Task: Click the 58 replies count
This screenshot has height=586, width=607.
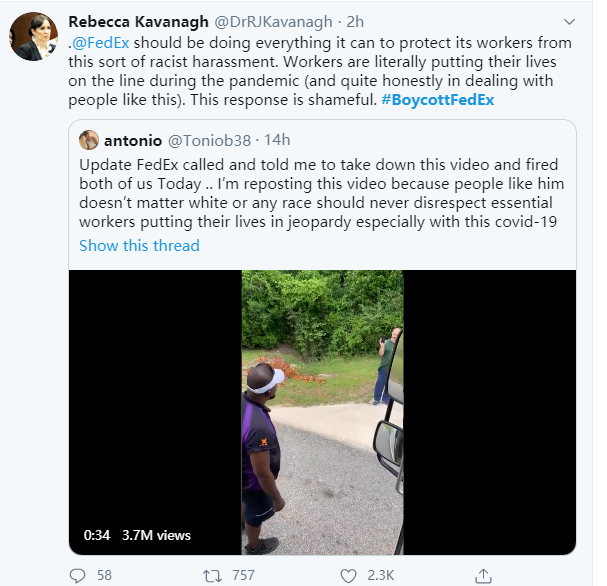Action: click(105, 575)
